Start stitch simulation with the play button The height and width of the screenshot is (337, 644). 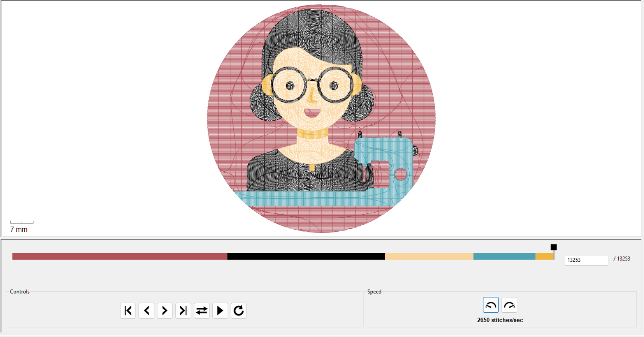(x=220, y=311)
